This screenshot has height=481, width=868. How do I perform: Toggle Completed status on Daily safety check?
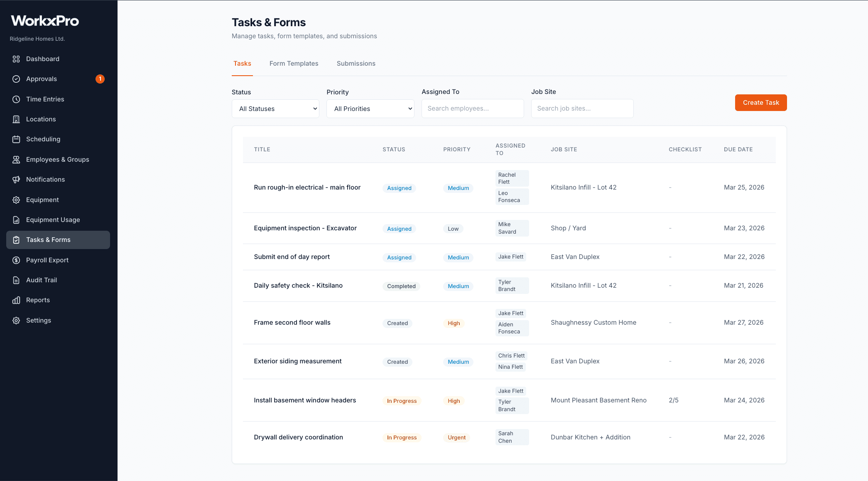pos(401,286)
